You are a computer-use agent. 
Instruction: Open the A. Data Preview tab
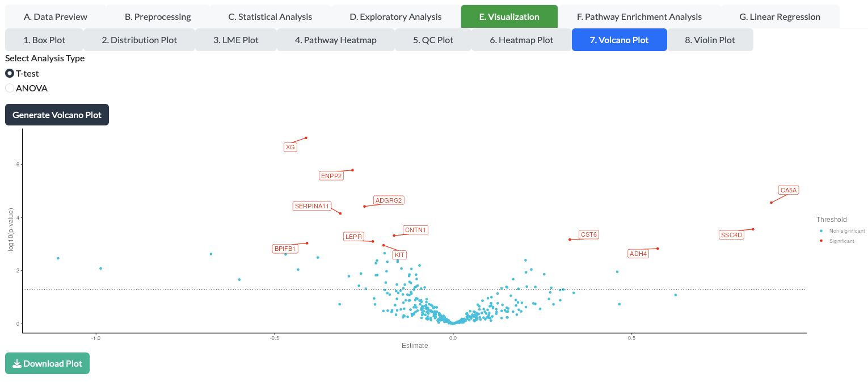coord(56,16)
